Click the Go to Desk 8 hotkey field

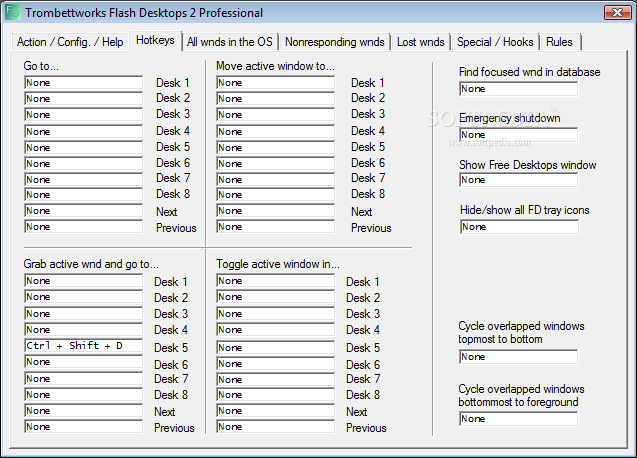(84, 195)
